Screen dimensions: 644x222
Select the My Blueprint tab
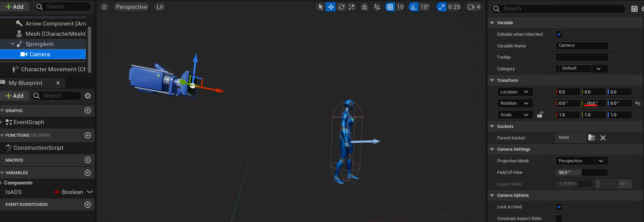26,83
